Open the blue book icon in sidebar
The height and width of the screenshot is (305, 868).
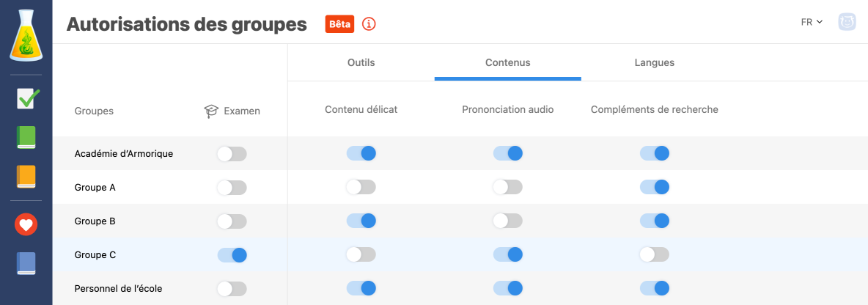pyautogui.click(x=26, y=264)
